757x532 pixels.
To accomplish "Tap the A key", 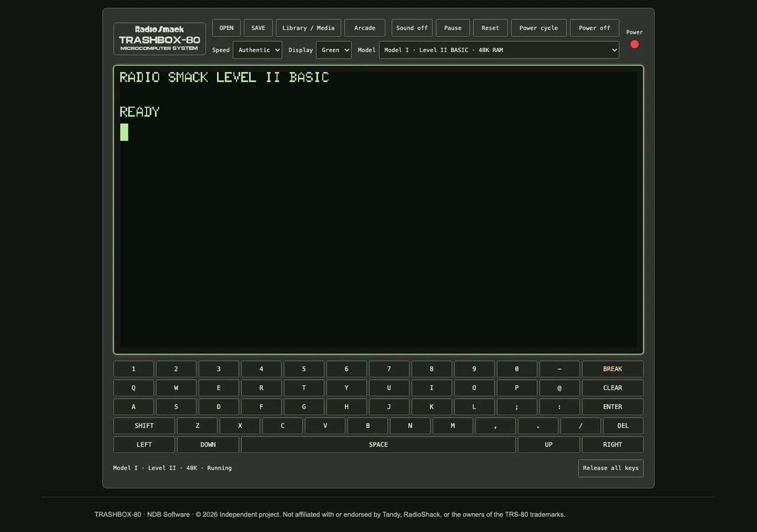I will (x=134, y=407).
